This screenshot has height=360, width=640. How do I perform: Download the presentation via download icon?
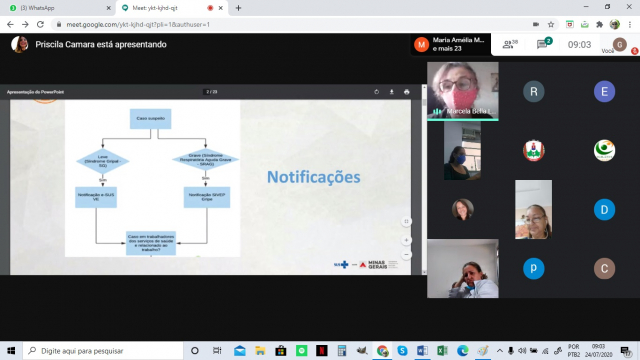click(391, 92)
